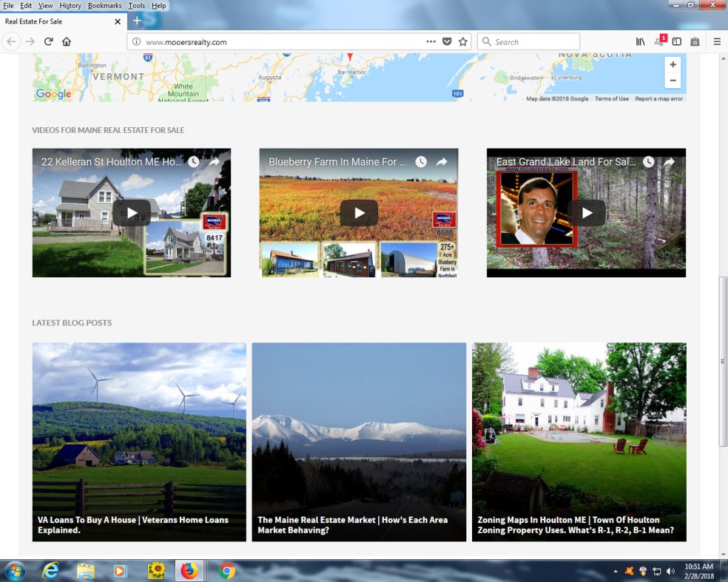The height and width of the screenshot is (582, 728).
Task: Click Watch Later on Blueberry Farm video
Action: tap(421, 161)
